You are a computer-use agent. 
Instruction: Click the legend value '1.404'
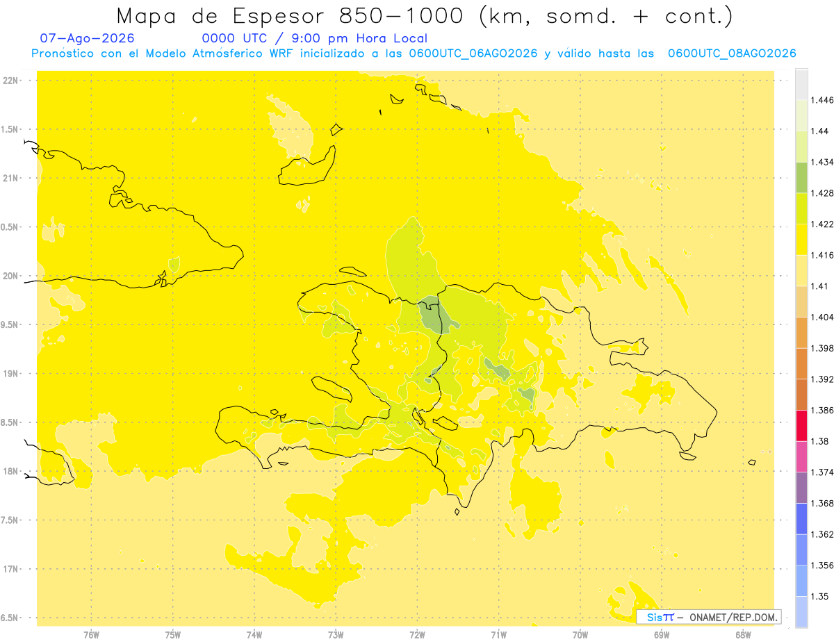click(822, 317)
